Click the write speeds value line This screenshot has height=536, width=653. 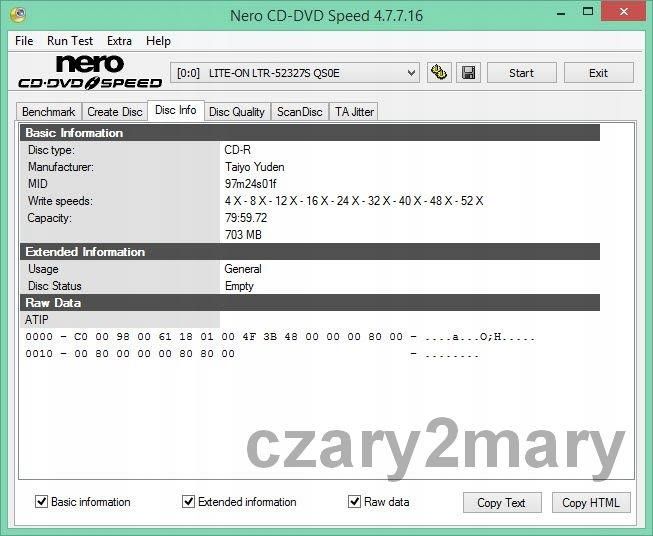[x=354, y=201]
